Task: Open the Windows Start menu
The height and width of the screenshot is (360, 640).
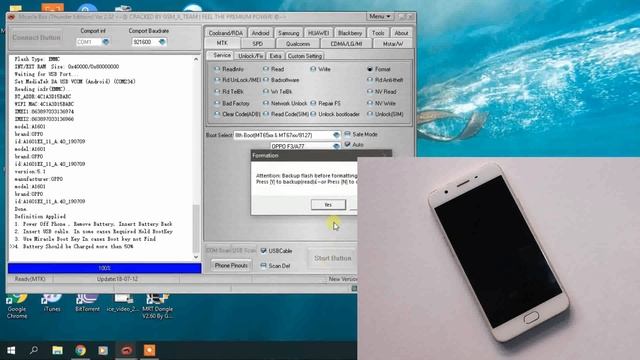Action: (11, 350)
